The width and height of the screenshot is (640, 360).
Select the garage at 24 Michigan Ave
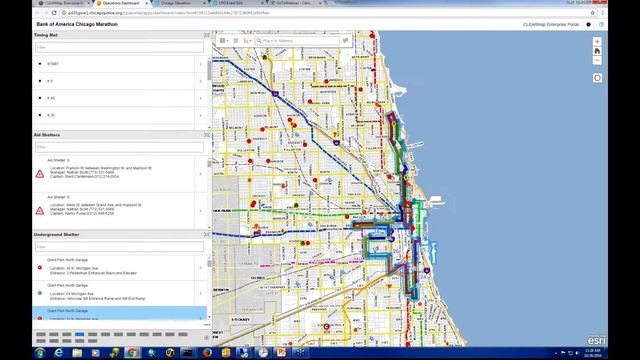[x=113, y=293]
